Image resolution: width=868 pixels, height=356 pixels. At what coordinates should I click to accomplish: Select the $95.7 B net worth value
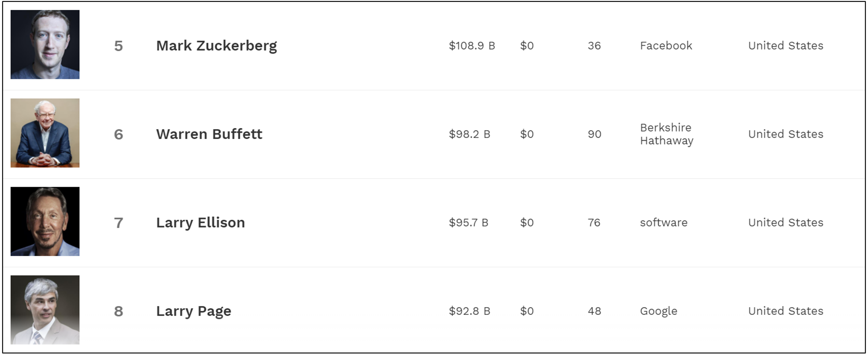pos(468,223)
